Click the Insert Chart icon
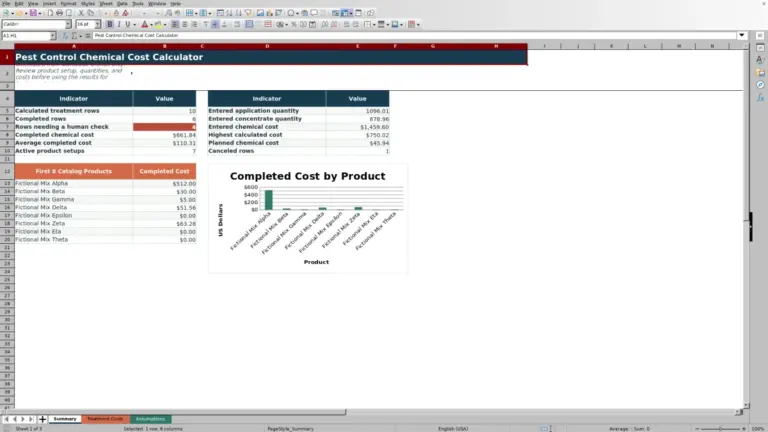Screen dimensions: 768x432 point(269,13)
